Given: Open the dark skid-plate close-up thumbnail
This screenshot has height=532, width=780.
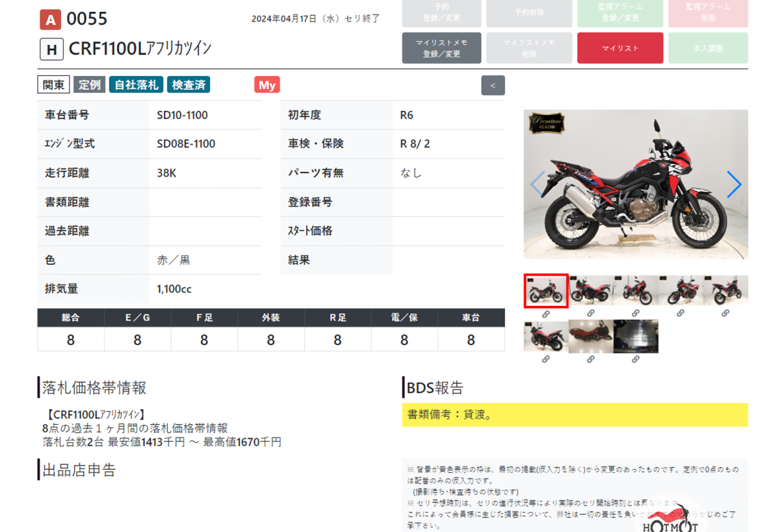Looking at the screenshot, I should pos(636,336).
